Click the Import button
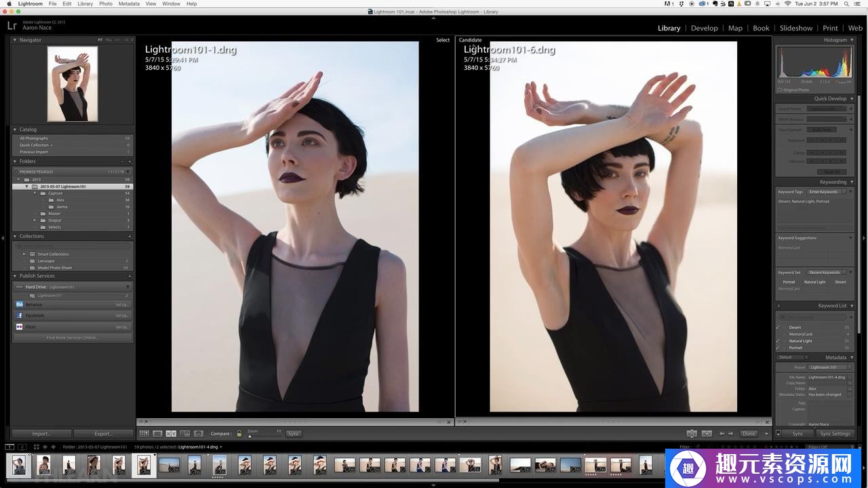Viewport: 868px width, 488px height. pyautogui.click(x=41, y=434)
